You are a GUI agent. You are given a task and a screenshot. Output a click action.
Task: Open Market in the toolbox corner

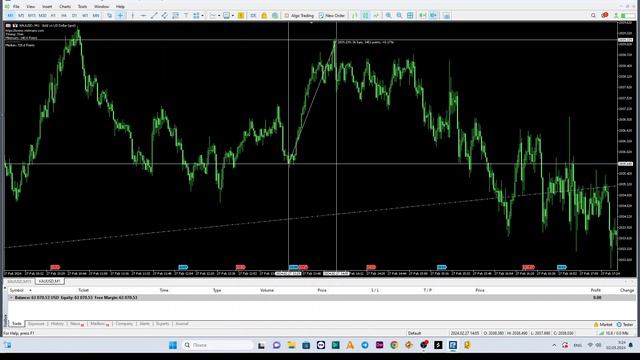coord(603,324)
